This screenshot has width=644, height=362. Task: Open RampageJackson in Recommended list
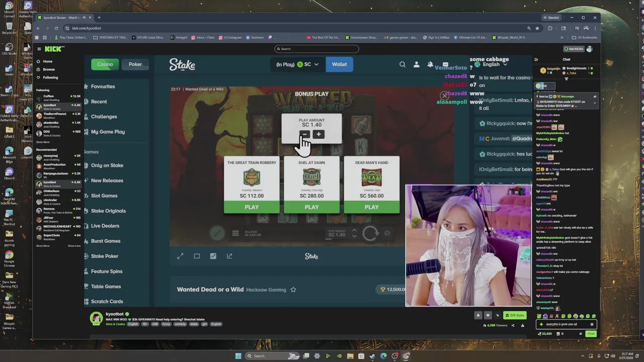[58, 174]
